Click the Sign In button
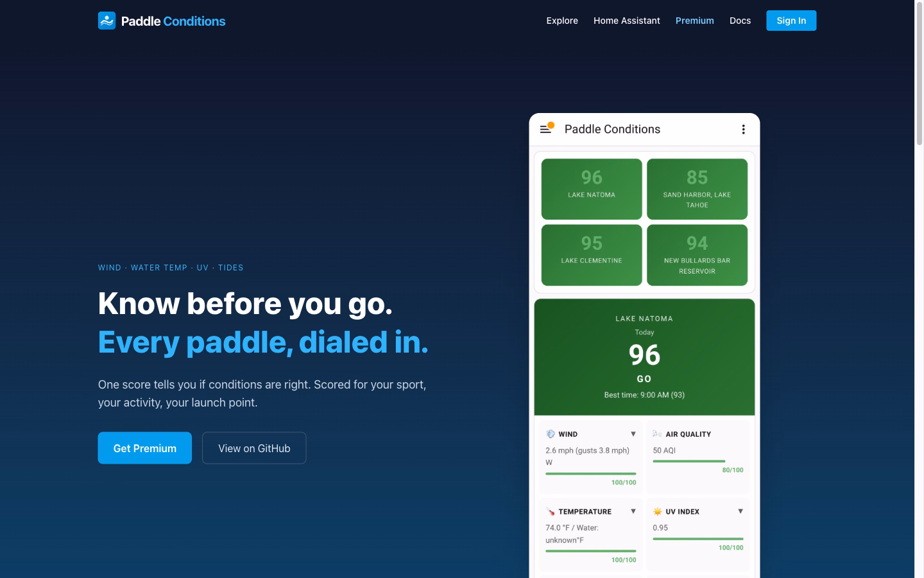The image size is (924, 578). tap(791, 21)
